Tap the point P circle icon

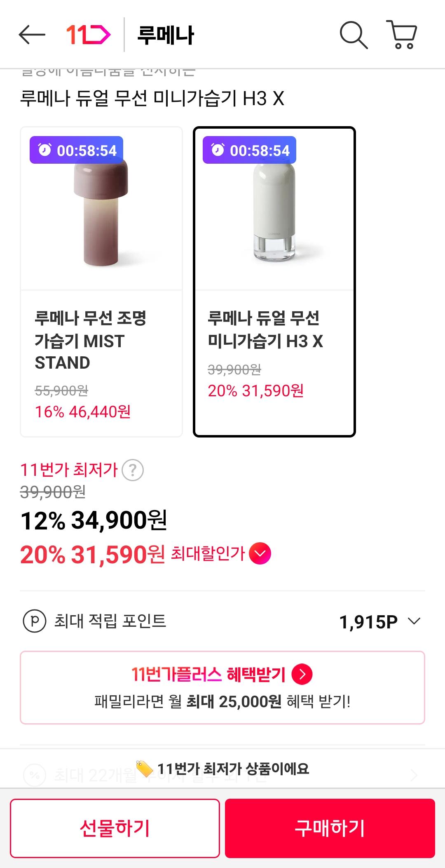pyautogui.click(x=35, y=621)
